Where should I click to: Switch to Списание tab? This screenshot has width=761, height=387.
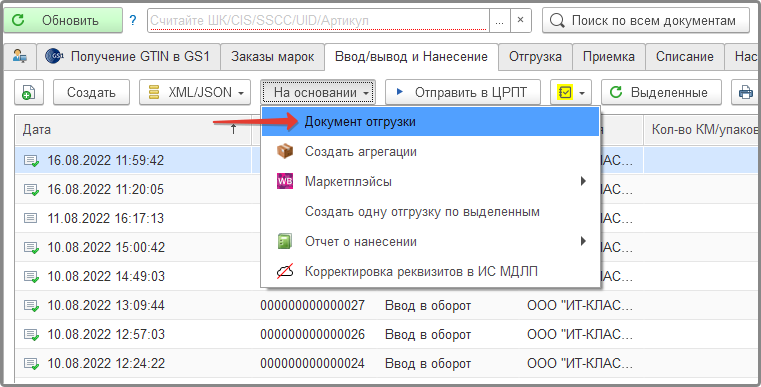(x=685, y=57)
